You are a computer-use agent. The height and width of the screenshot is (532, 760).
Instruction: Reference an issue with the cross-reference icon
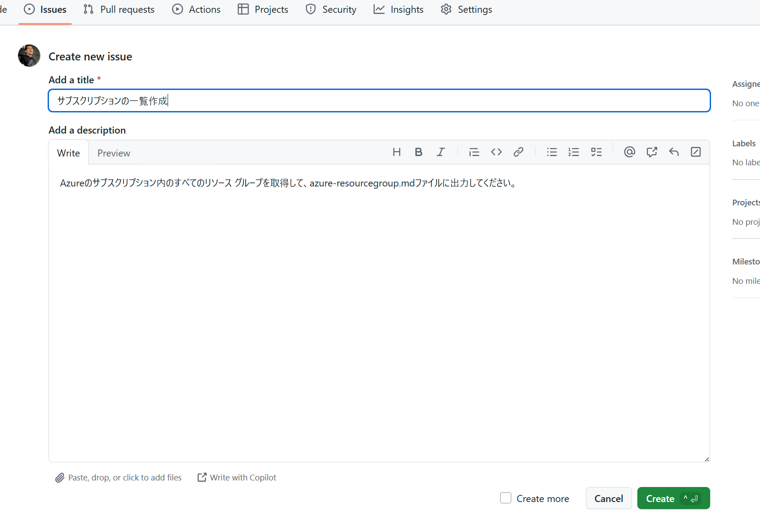tap(651, 152)
